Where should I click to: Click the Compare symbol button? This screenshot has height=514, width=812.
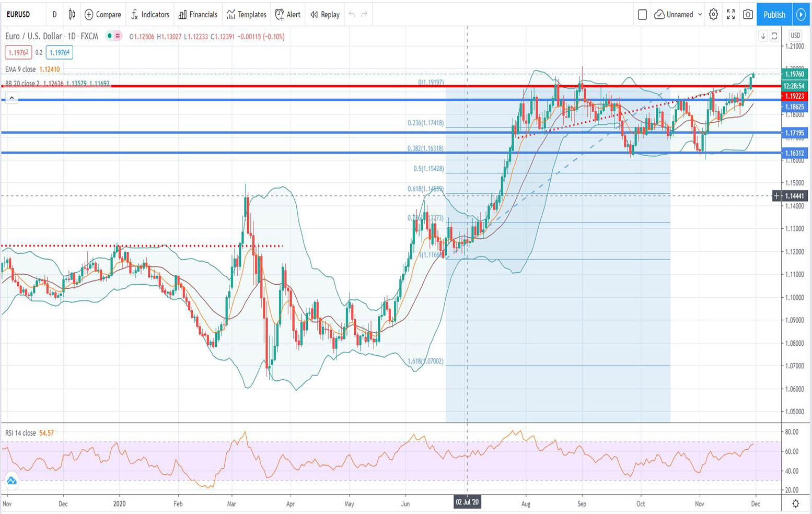tap(102, 15)
